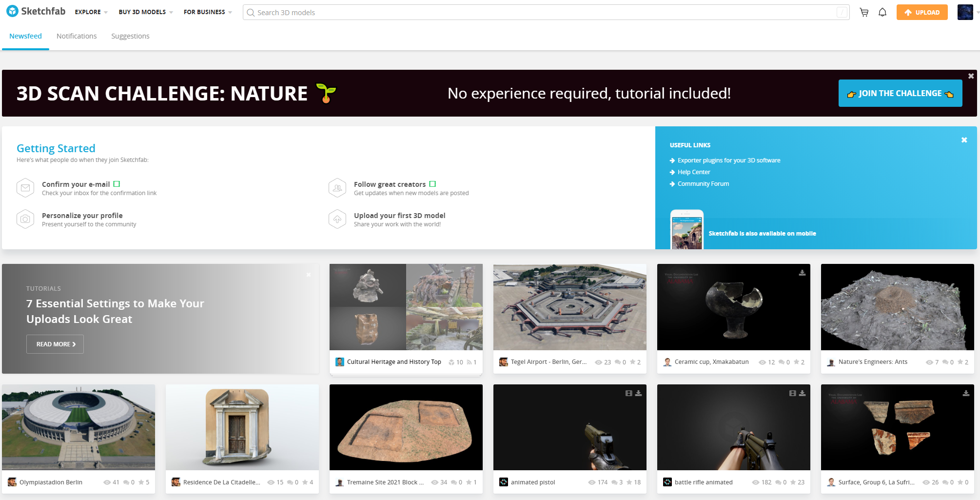Click the star count on Residence De La Citadelle
Screen dimensions: 980x500
tap(308, 482)
